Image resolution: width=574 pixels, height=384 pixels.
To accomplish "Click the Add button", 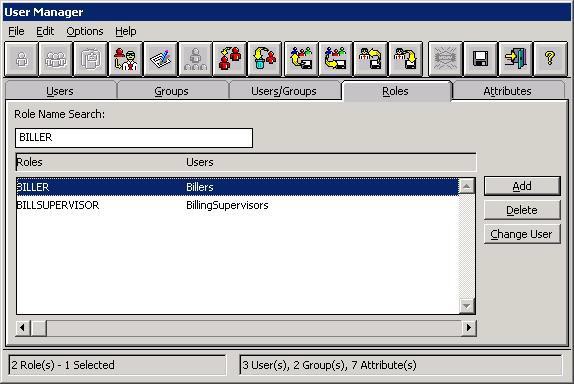I will [522, 186].
